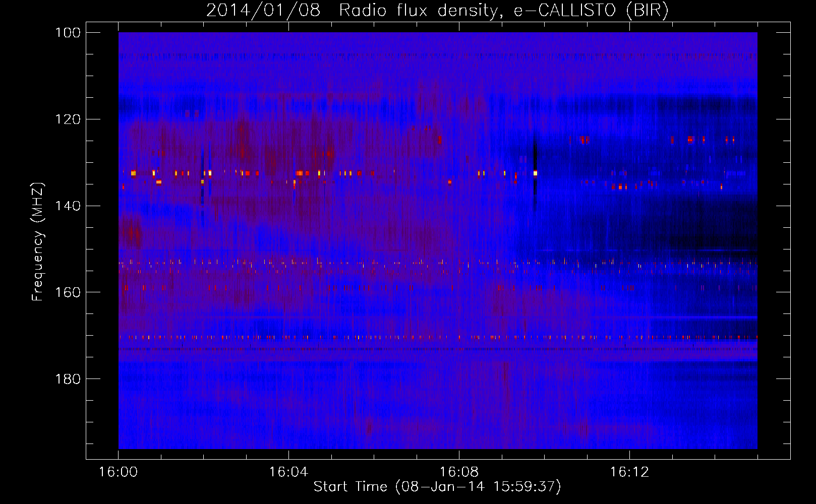Click the plot title '2014/01/08 Radio flux density, e-CALLISTO (BIR)'
The width and height of the screenshot is (816, 504).
437,11
